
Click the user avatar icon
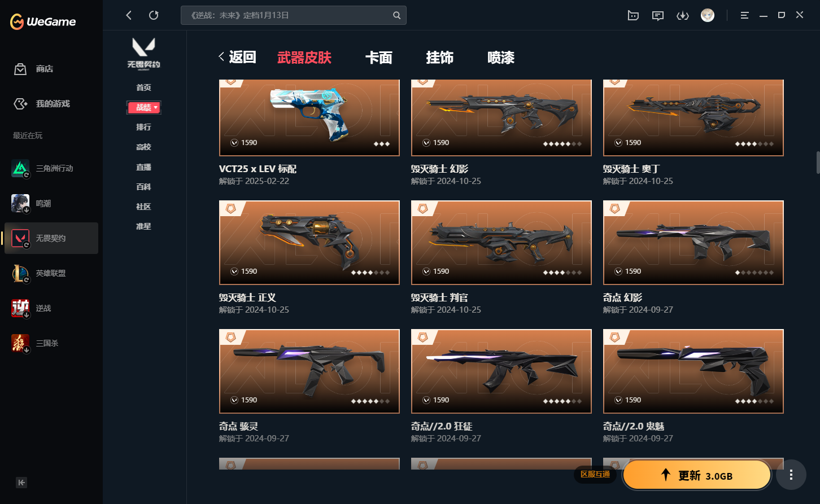[x=708, y=15]
